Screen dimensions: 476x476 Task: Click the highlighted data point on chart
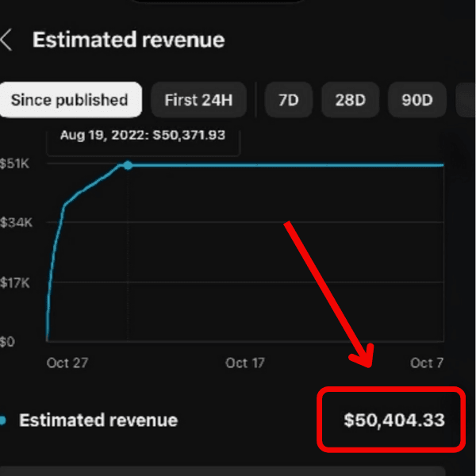(x=128, y=165)
